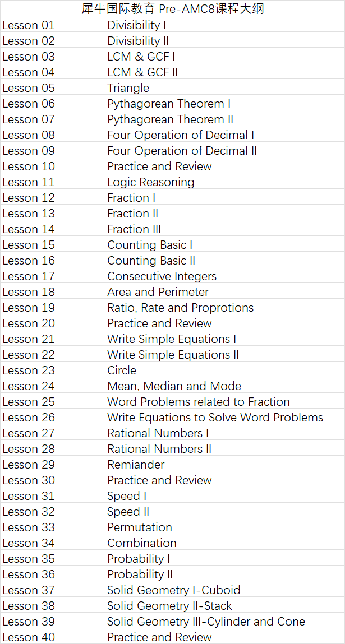The height and width of the screenshot is (644, 345).
Task: Click the LCM & GCF I cell
Action: [141, 57]
